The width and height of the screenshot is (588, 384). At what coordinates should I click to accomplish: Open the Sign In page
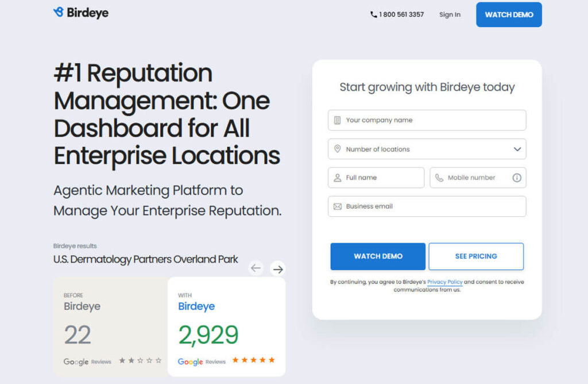450,15
